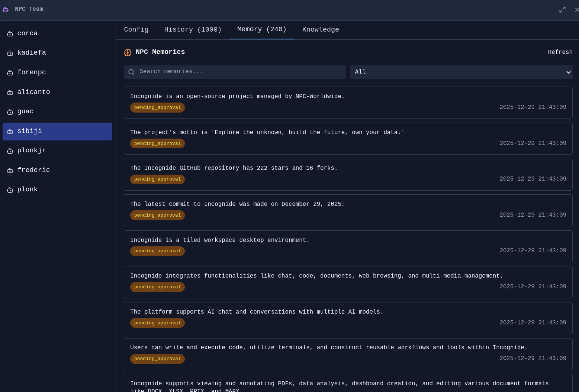
Task: Click the NPC Team robot icon in title bar
Action: (6, 10)
